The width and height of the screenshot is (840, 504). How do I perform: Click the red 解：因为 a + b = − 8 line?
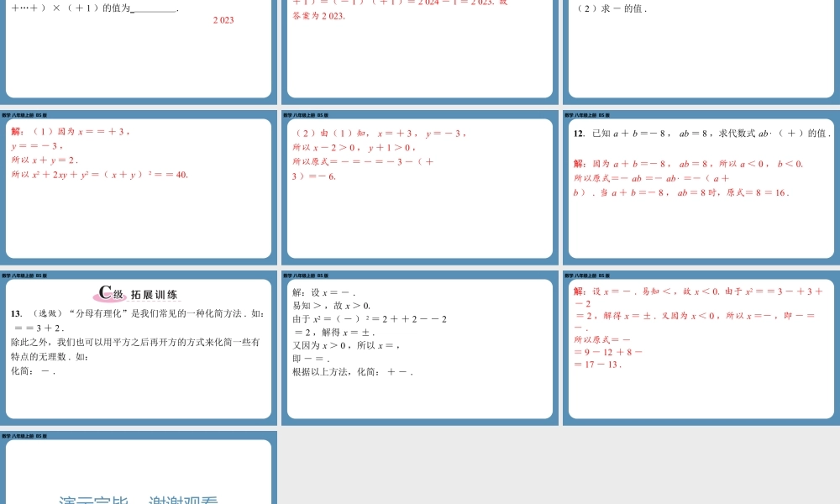tap(688, 164)
